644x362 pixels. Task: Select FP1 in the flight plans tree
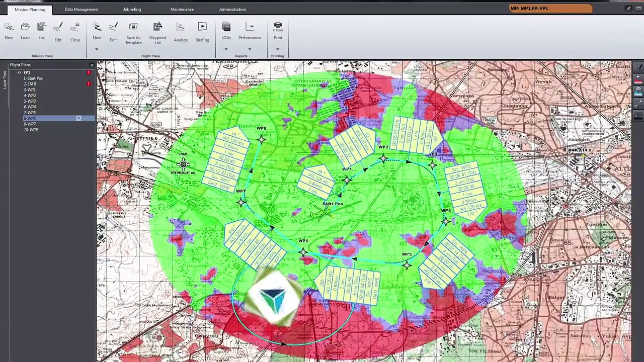27,72
